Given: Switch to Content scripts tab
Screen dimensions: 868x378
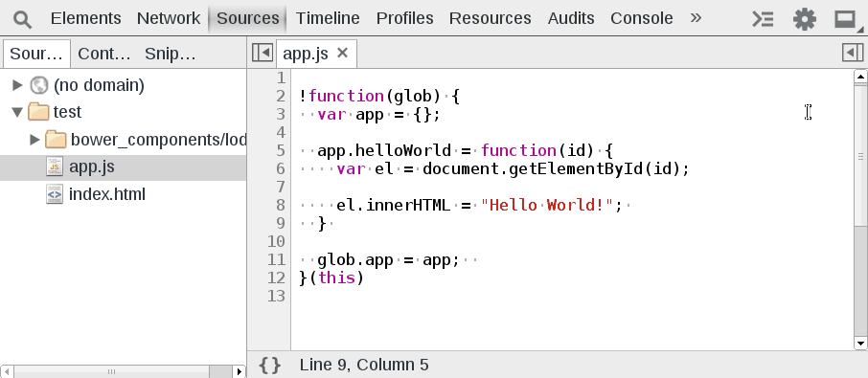Looking at the screenshot, I should point(104,54).
